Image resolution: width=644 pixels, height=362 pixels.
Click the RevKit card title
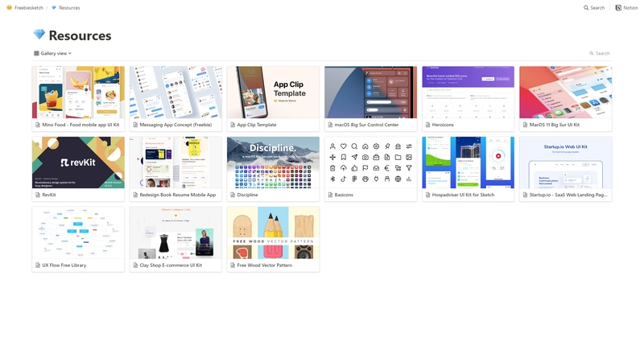[x=49, y=195]
